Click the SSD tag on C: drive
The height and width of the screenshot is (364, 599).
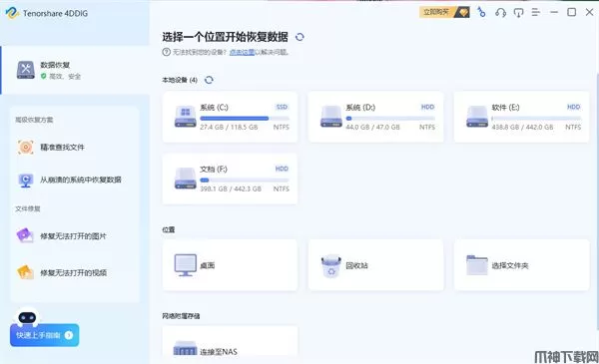[282, 107]
